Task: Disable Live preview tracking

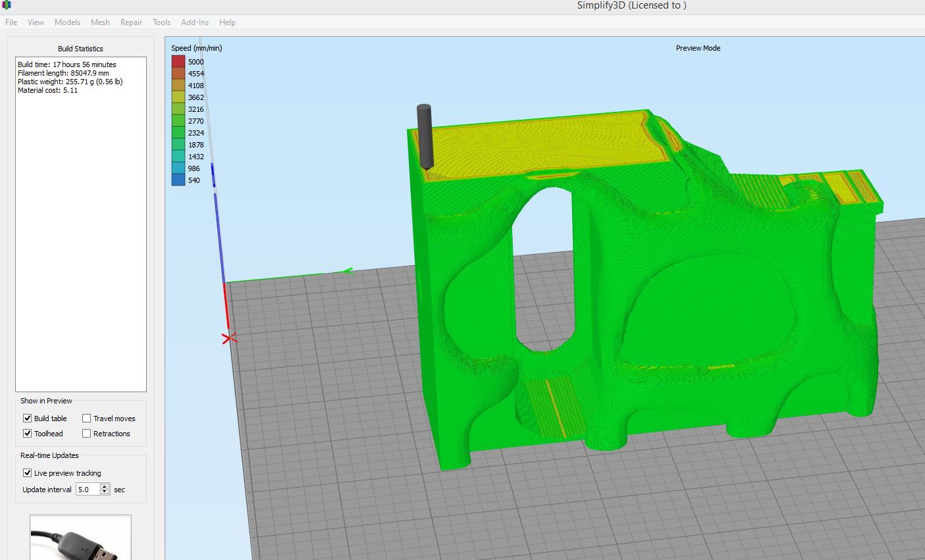Action: (x=28, y=473)
